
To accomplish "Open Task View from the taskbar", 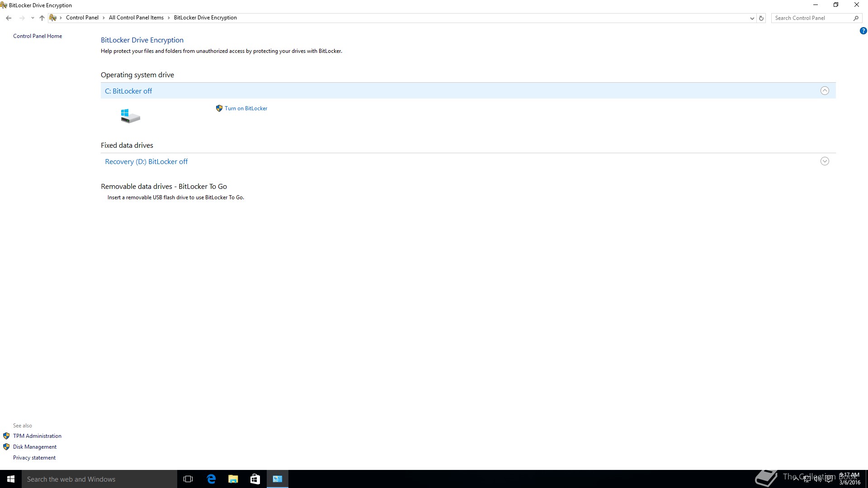I will [x=188, y=479].
